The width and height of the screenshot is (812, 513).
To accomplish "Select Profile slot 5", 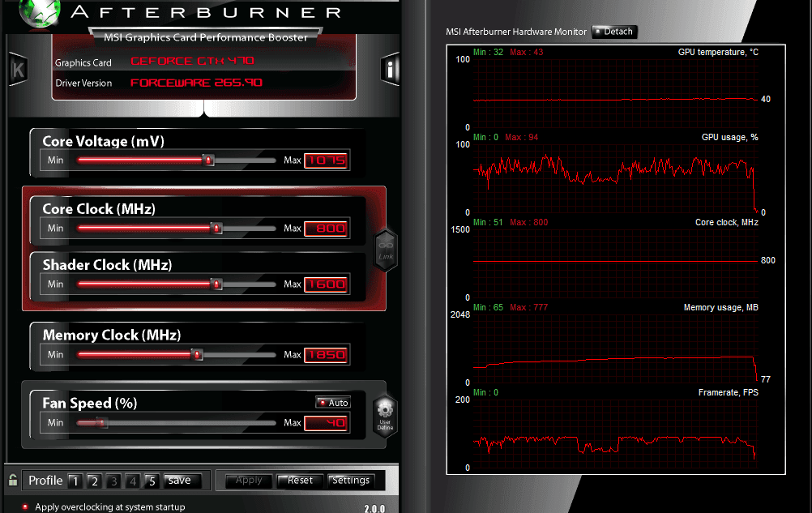I will pos(152,481).
